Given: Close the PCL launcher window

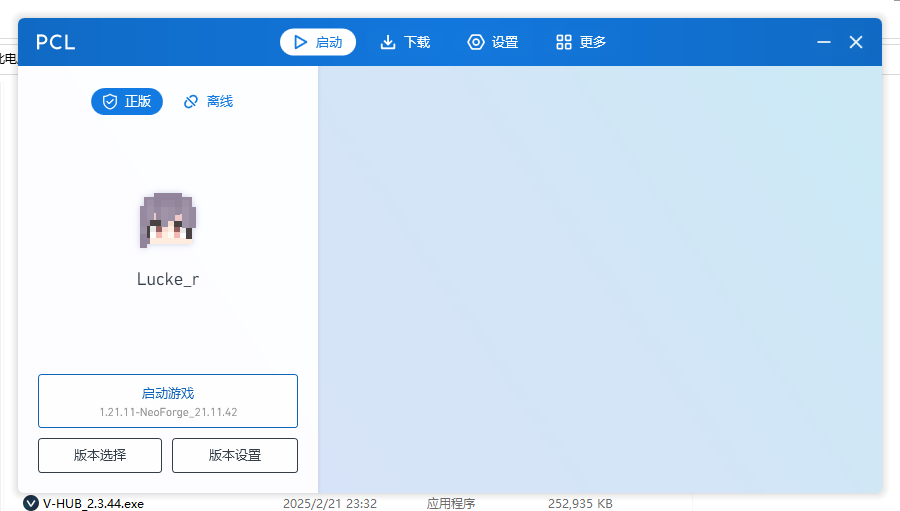Looking at the screenshot, I should coord(856,42).
